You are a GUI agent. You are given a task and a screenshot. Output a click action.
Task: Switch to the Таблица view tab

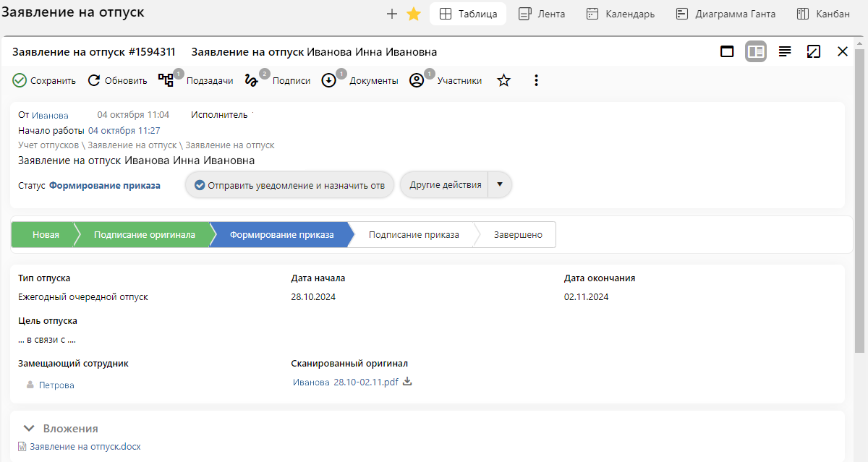pyautogui.click(x=468, y=14)
